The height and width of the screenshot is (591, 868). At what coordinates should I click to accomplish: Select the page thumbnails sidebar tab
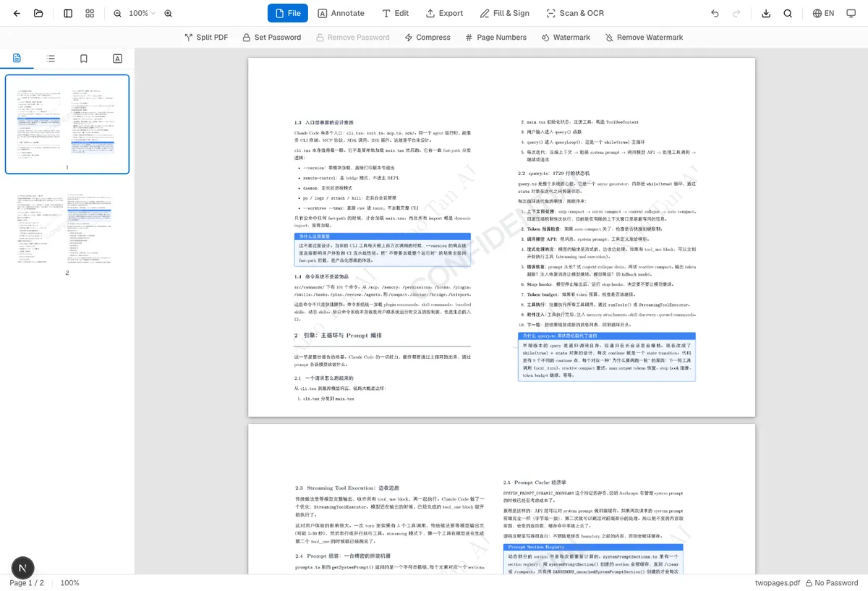pyautogui.click(x=17, y=59)
